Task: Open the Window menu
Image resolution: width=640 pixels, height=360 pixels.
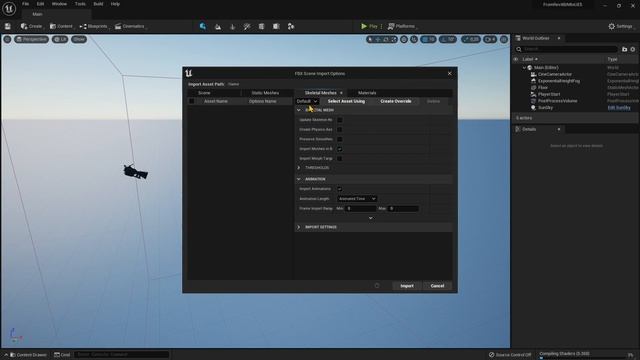Action: click(x=59, y=4)
